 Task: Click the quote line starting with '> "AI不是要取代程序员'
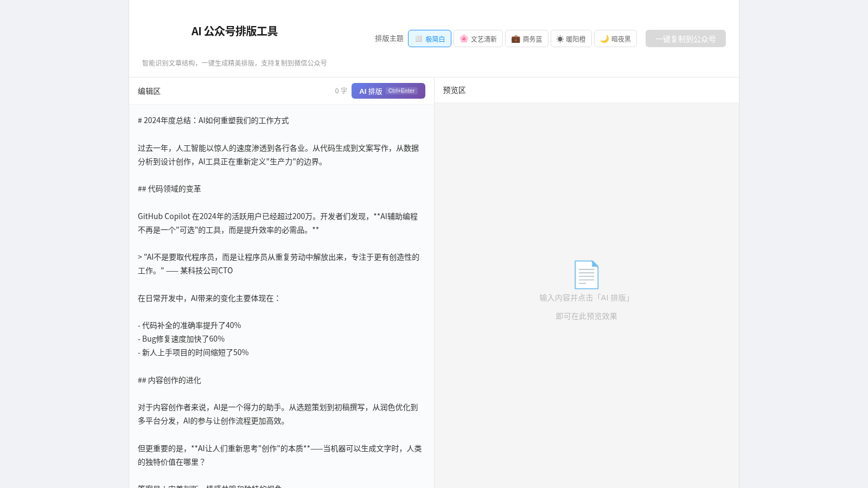pos(278,264)
